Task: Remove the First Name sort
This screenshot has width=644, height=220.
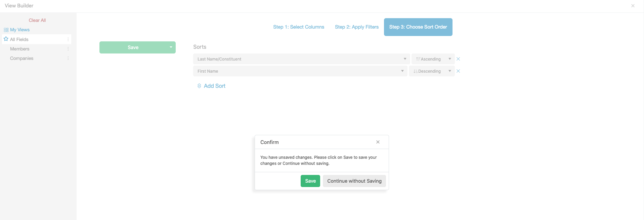Action: [458, 71]
